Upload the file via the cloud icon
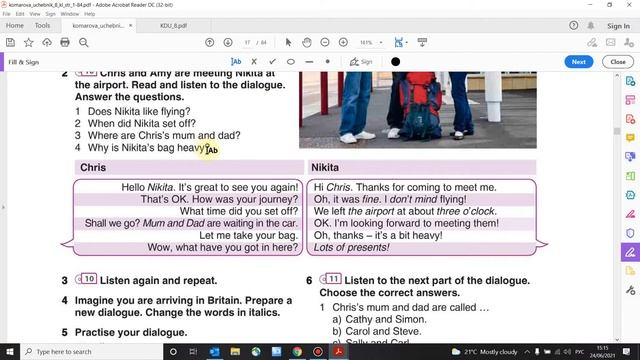Image resolution: width=640 pixels, height=360 pixels. [x=47, y=42]
